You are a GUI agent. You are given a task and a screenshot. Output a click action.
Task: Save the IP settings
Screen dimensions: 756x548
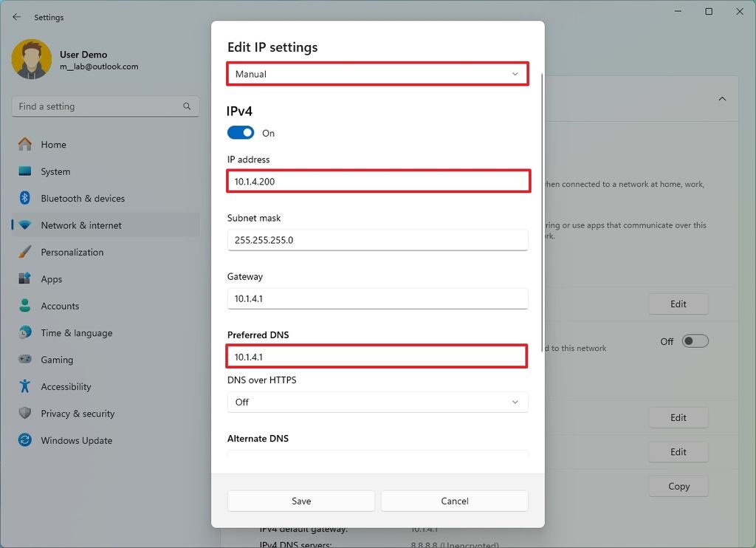pyautogui.click(x=300, y=501)
